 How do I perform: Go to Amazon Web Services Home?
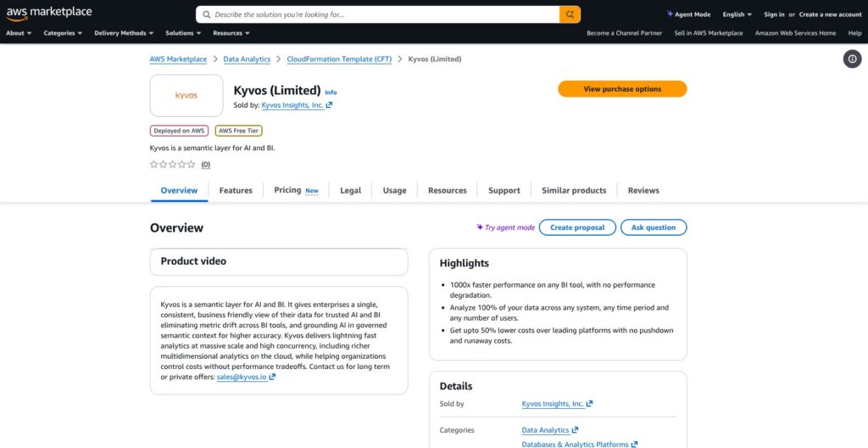point(795,33)
